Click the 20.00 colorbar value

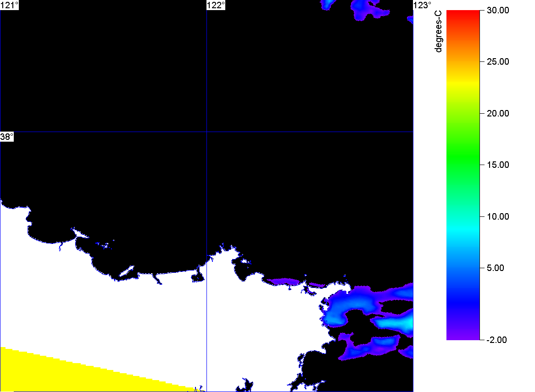(x=498, y=114)
